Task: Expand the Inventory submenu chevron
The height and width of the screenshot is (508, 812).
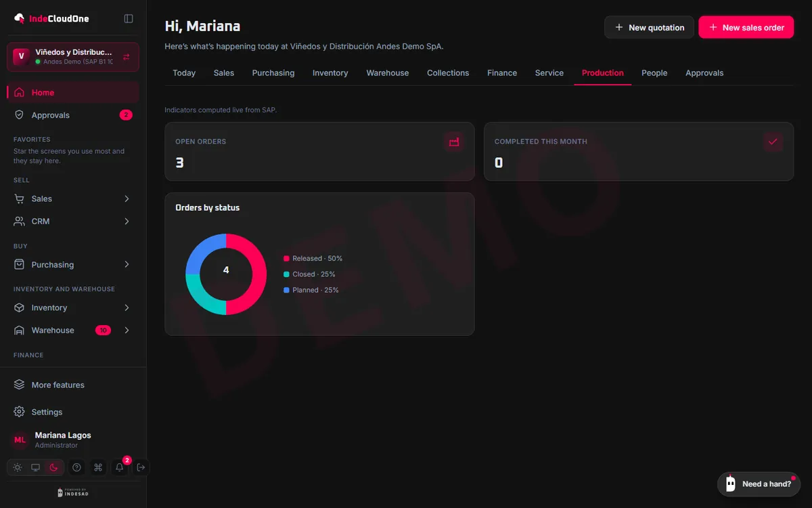Action: tap(127, 308)
